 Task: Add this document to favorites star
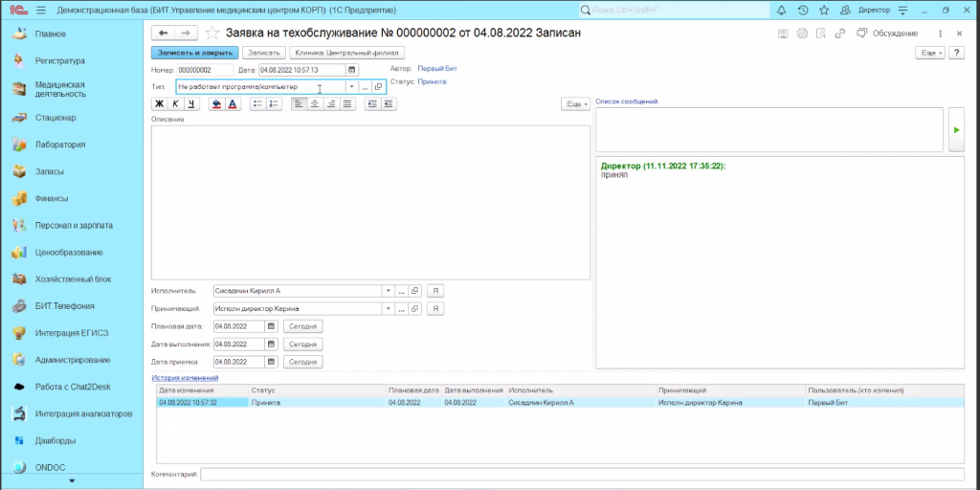point(212,33)
